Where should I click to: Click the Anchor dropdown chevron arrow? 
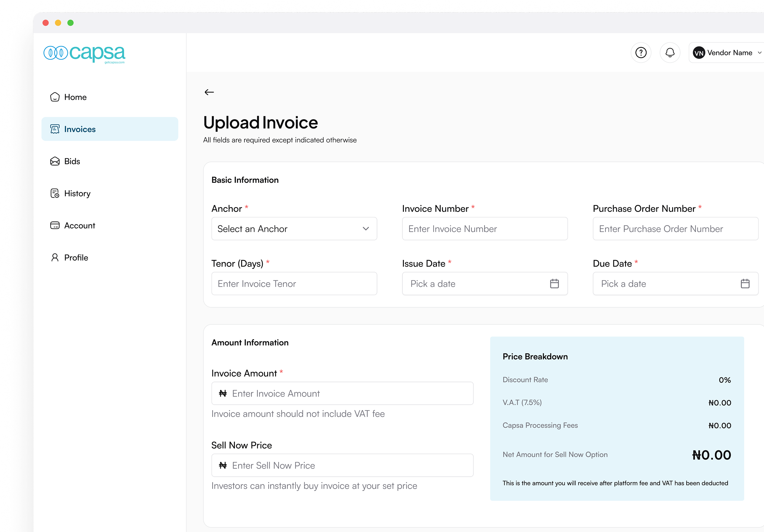[x=366, y=229]
